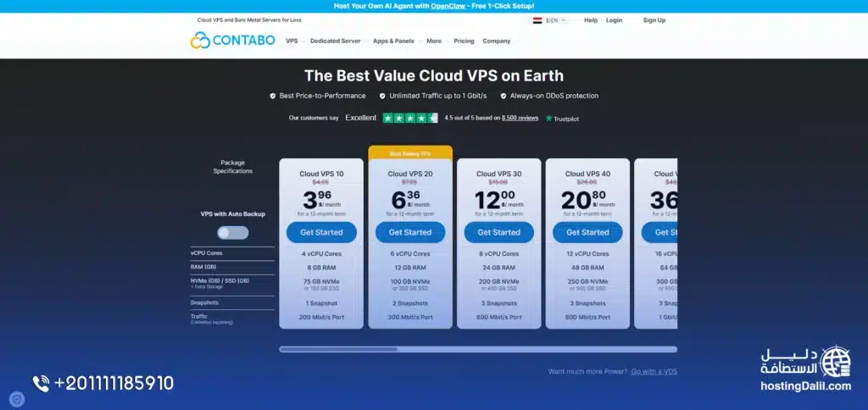Click the Cloud VPS 30 title
868x410 pixels.
tap(498, 174)
